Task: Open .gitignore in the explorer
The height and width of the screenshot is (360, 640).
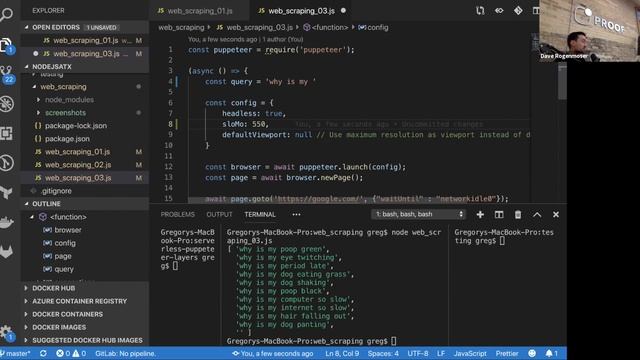Action: pos(56,191)
